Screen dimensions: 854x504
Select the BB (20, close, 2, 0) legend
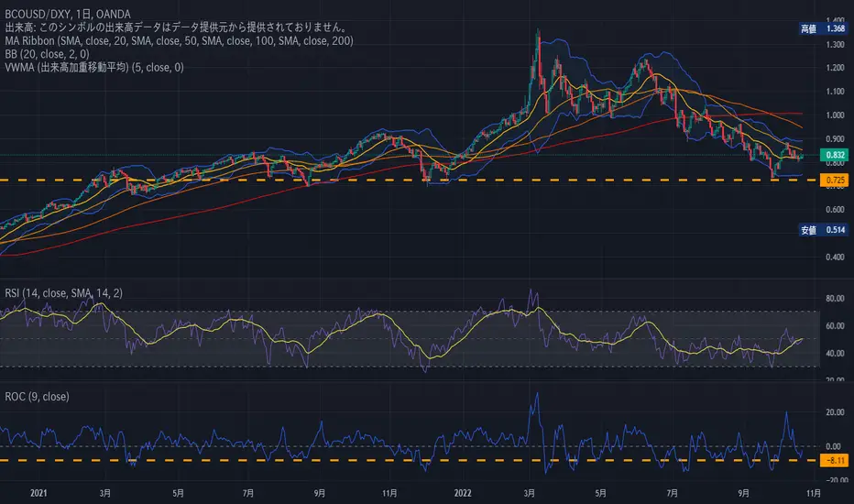pyautogui.click(x=47, y=54)
